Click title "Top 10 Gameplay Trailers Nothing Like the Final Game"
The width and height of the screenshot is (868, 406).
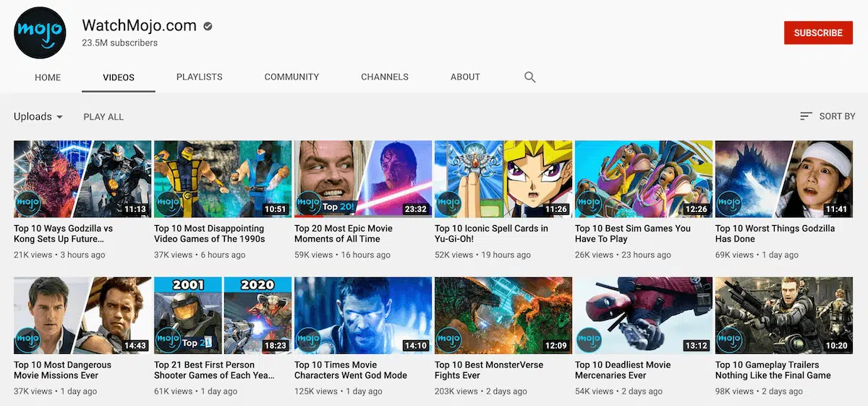[x=773, y=370]
